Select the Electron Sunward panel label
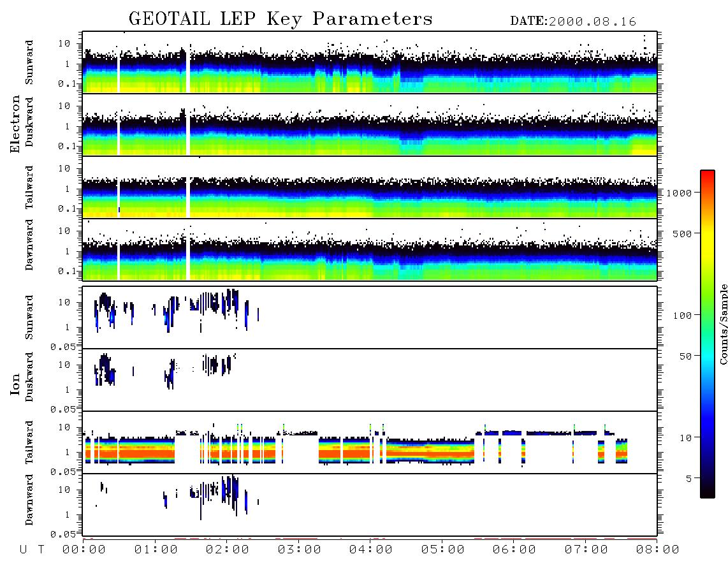Viewport: 728px width, 561px height. [x=29, y=62]
